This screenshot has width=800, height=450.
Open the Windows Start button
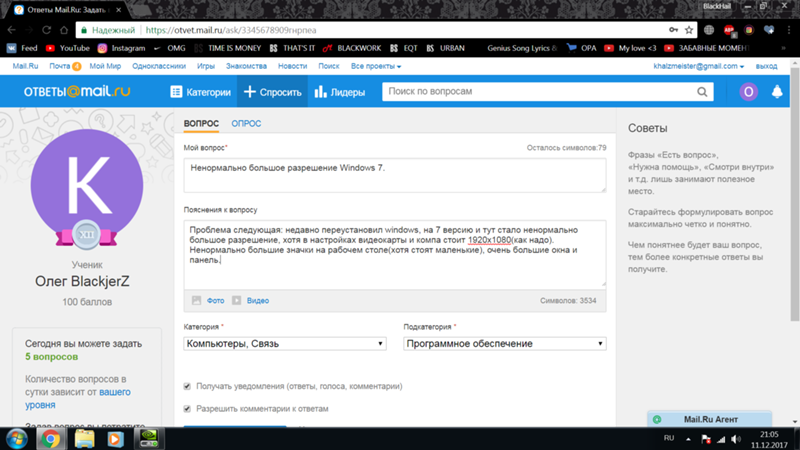pyautogui.click(x=17, y=439)
